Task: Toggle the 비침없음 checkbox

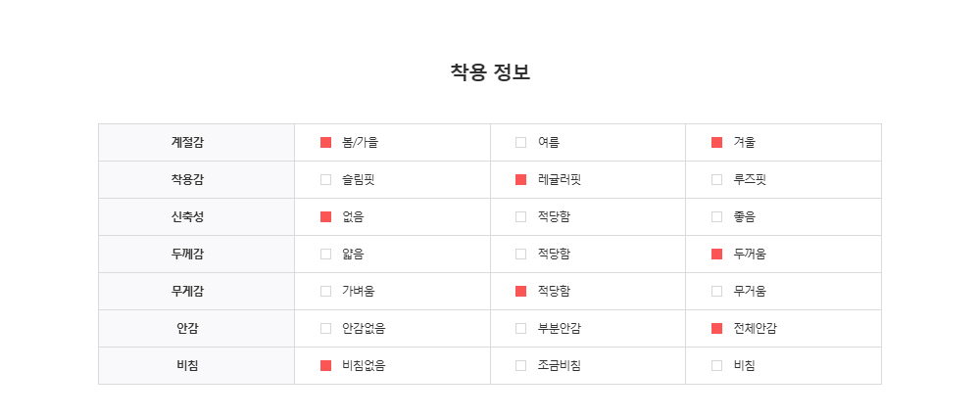Action: 325,366
